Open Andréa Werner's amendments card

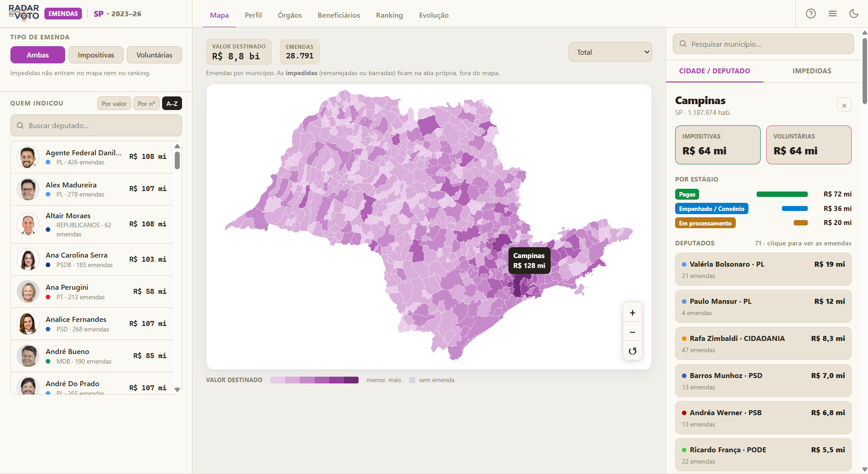(763, 418)
